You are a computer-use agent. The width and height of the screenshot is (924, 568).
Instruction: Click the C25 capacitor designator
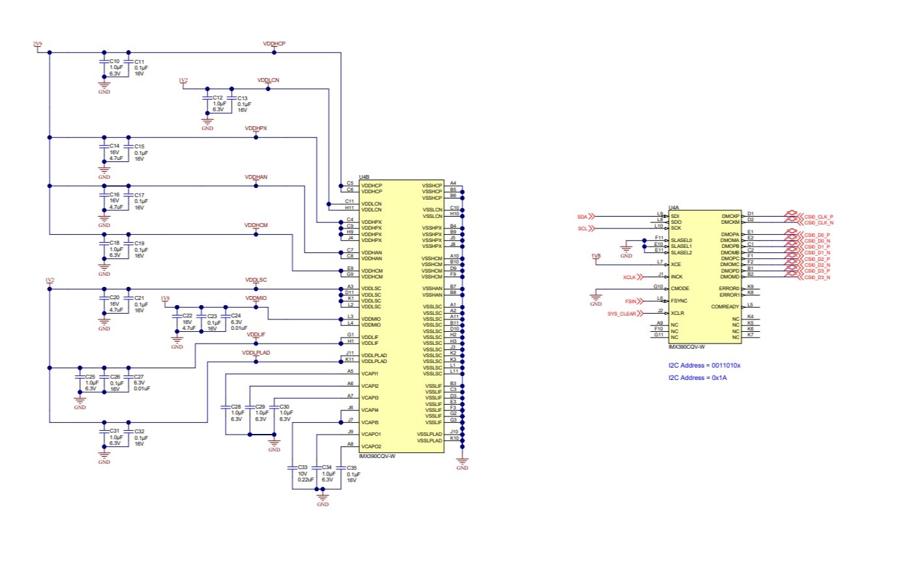90,377
